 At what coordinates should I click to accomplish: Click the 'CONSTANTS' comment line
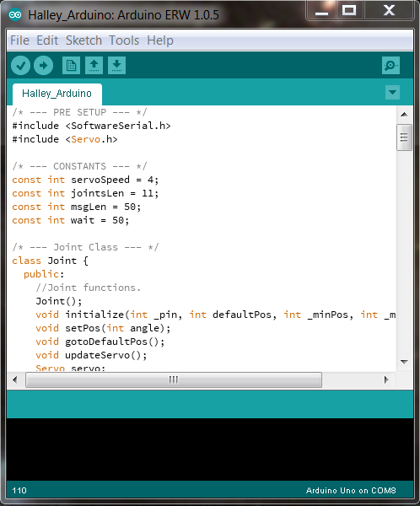coord(79,166)
